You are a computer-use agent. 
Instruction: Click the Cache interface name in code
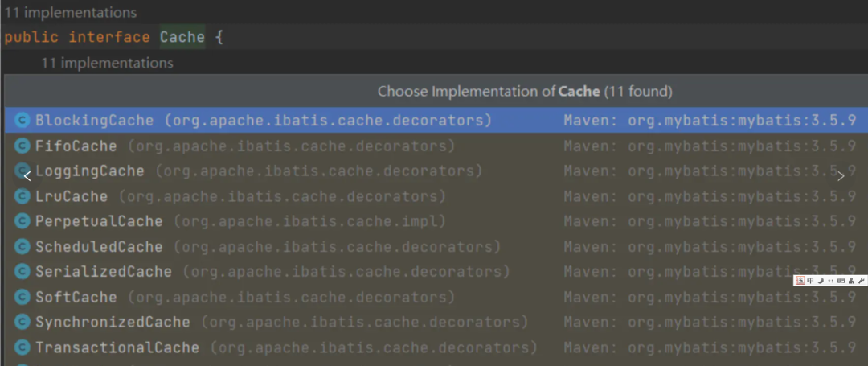[182, 37]
